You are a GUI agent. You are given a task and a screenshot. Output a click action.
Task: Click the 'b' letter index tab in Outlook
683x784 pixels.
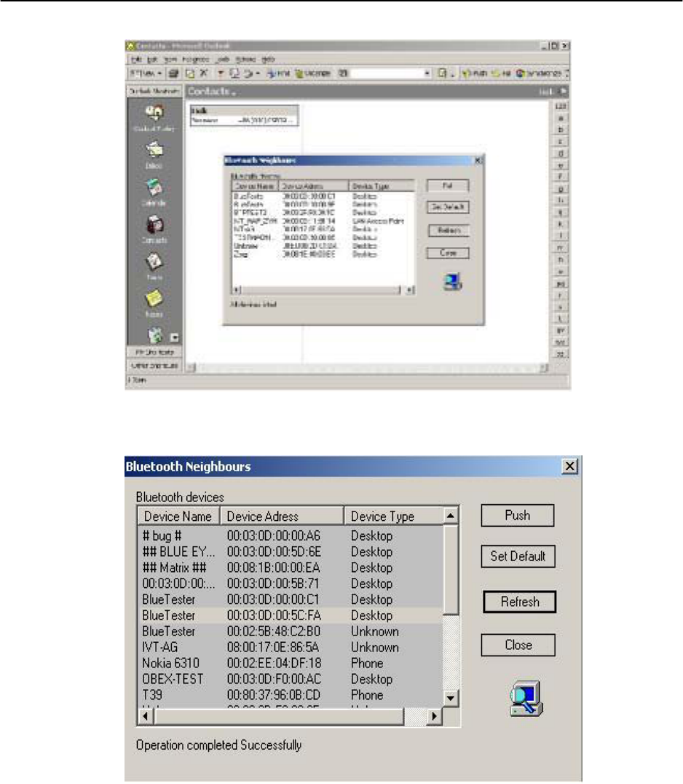point(561,130)
